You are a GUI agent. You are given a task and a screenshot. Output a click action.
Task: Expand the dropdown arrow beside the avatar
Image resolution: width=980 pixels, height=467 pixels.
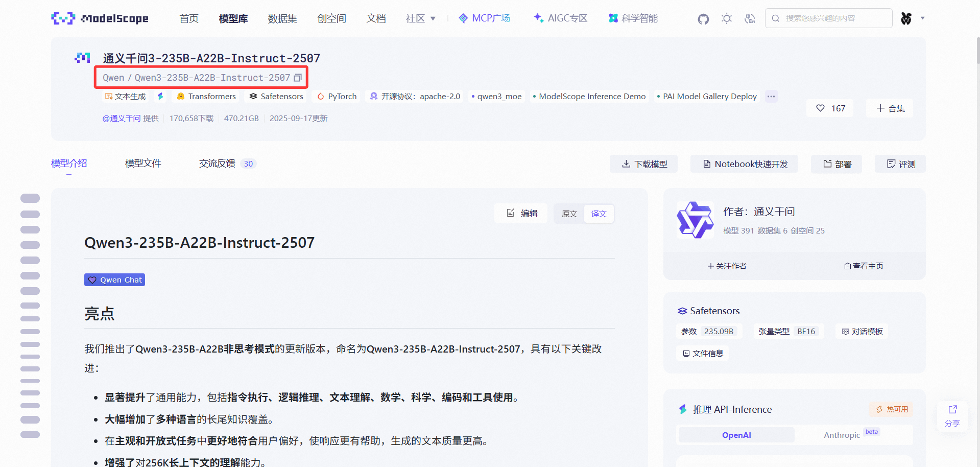(x=922, y=18)
